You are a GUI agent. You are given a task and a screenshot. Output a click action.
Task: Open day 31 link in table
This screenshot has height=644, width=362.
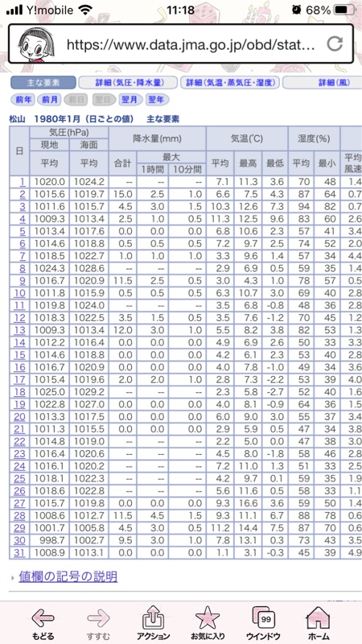tap(19, 553)
